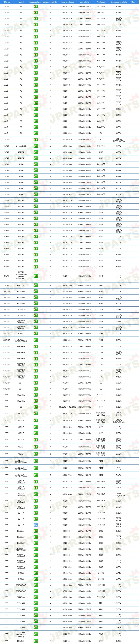Image resolution: width=139 pixels, height=644 pixels.
Task: Click the 'NH1' body code cell
Action: tap(101, 340)
